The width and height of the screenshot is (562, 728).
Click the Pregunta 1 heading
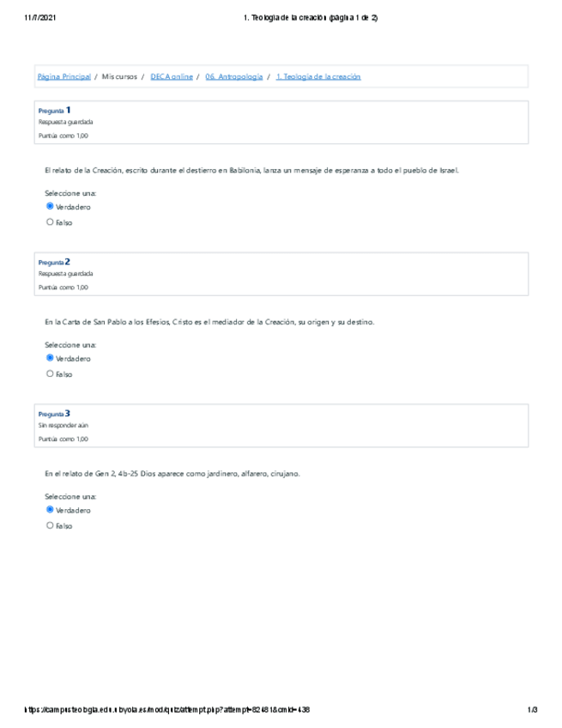click(54, 111)
